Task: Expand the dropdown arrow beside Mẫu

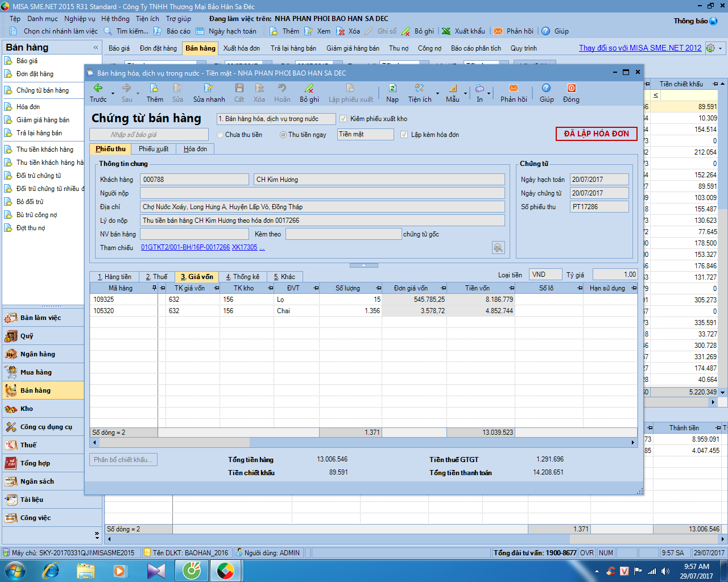Action: [x=465, y=93]
